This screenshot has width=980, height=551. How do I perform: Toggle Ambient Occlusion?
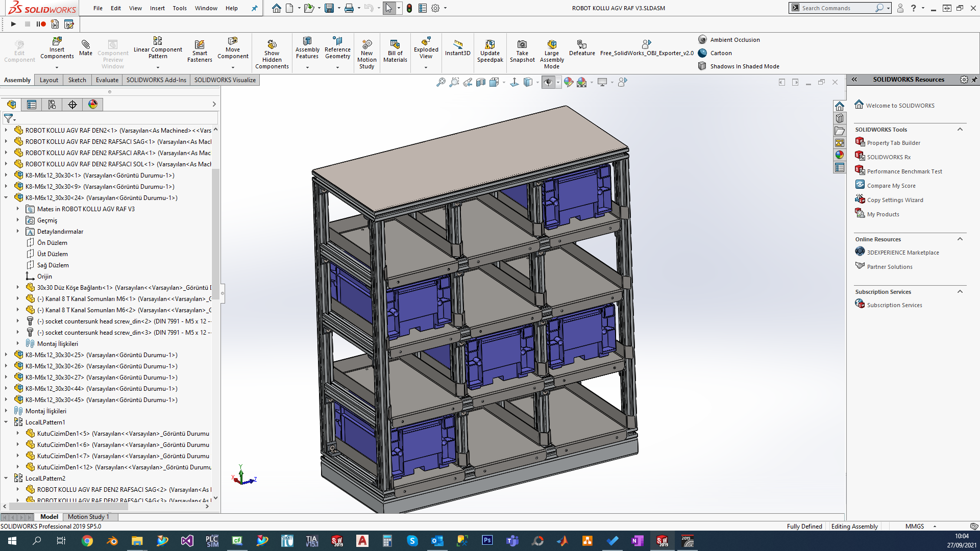(x=734, y=40)
